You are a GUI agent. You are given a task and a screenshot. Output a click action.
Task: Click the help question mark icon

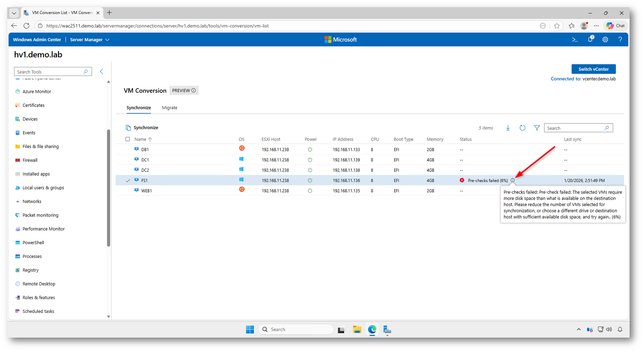(x=620, y=40)
